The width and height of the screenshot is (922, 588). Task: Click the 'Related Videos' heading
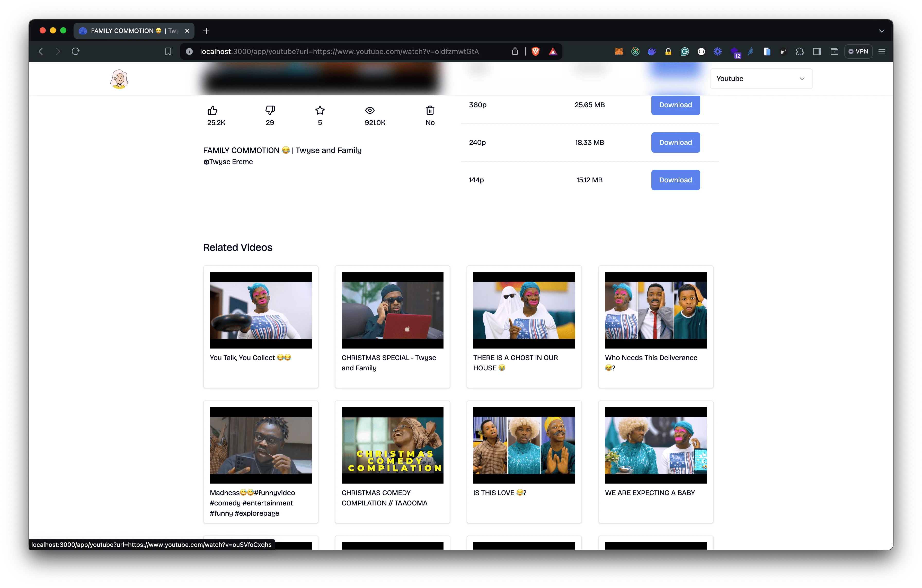click(238, 247)
